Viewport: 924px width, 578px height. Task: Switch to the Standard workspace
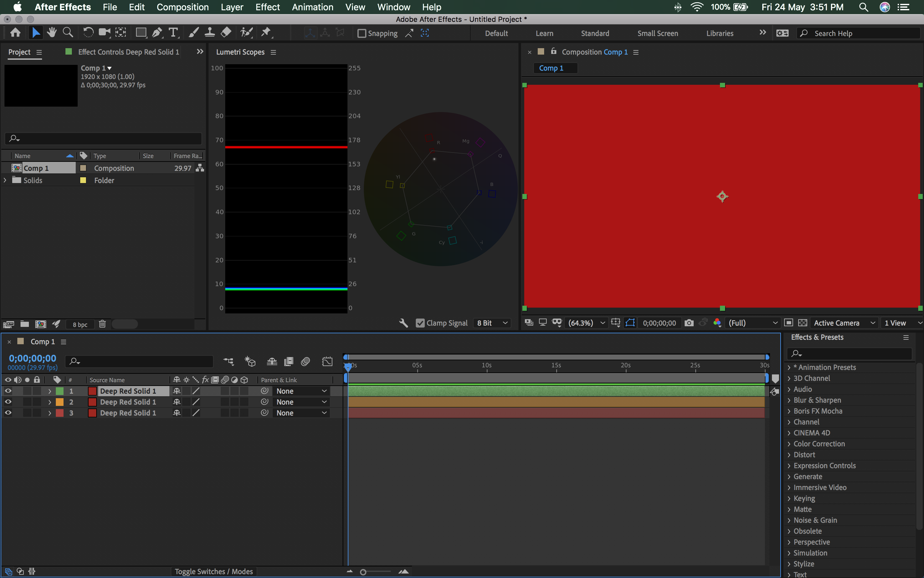595,33
